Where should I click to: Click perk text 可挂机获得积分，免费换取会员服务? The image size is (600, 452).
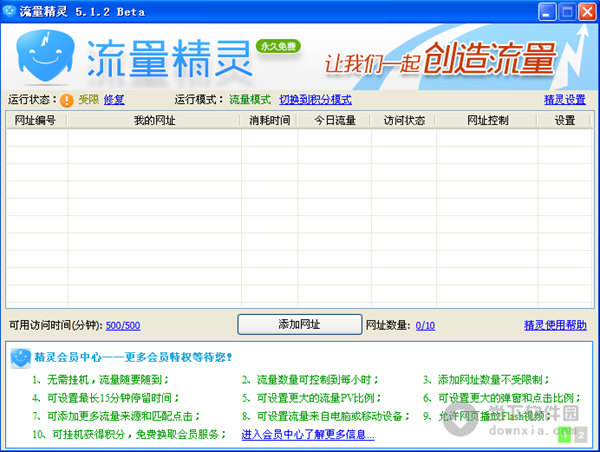(x=136, y=434)
